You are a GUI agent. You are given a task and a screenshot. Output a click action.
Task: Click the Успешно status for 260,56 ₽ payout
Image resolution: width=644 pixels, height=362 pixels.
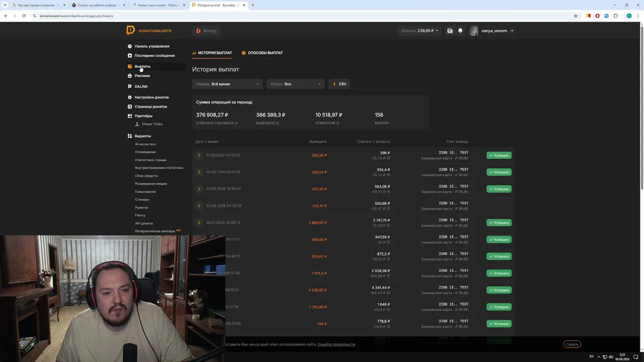[x=499, y=155]
